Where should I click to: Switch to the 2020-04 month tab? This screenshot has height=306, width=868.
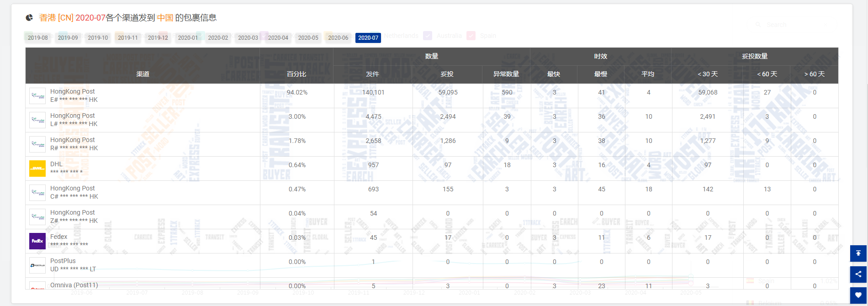278,38
